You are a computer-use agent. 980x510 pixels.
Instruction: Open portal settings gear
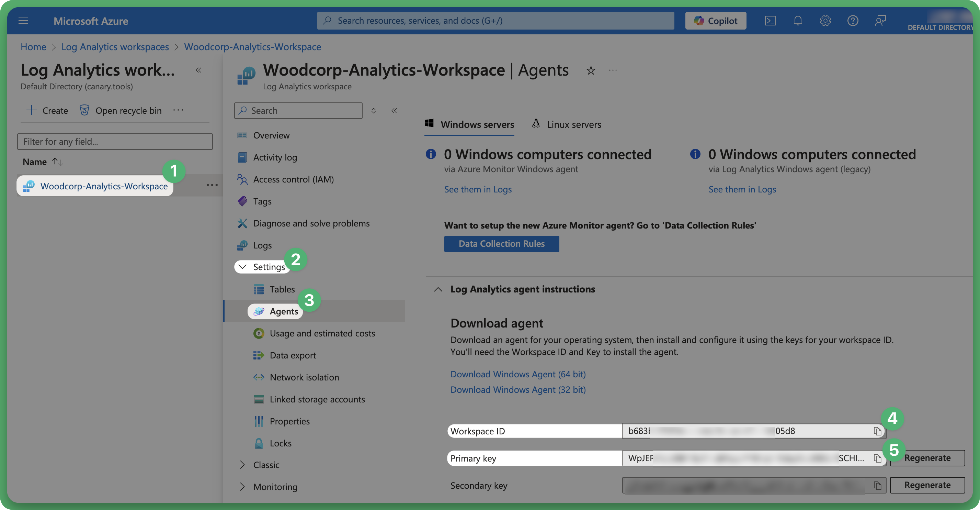point(825,21)
